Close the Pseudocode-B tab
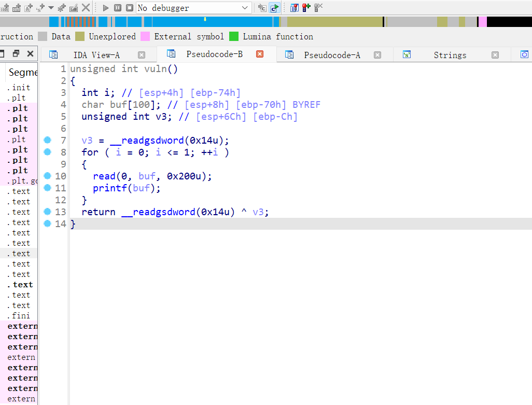 tap(260, 54)
